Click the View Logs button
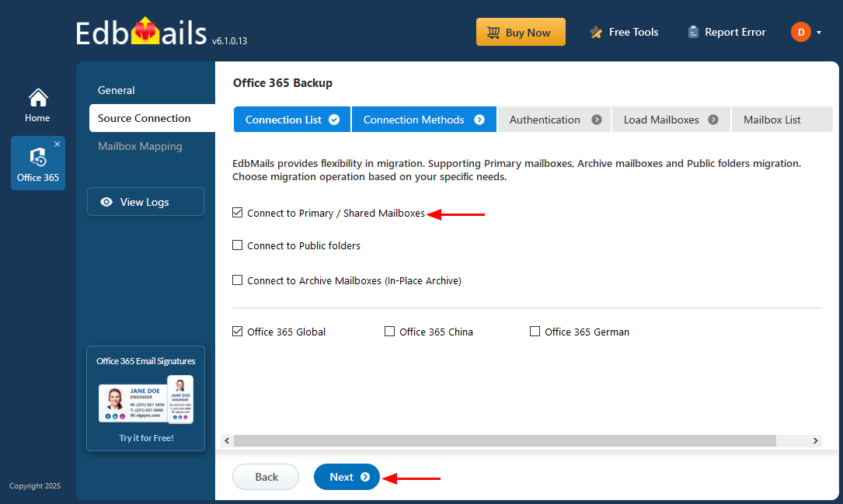The width and height of the screenshot is (843, 504). (x=145, y=201)
